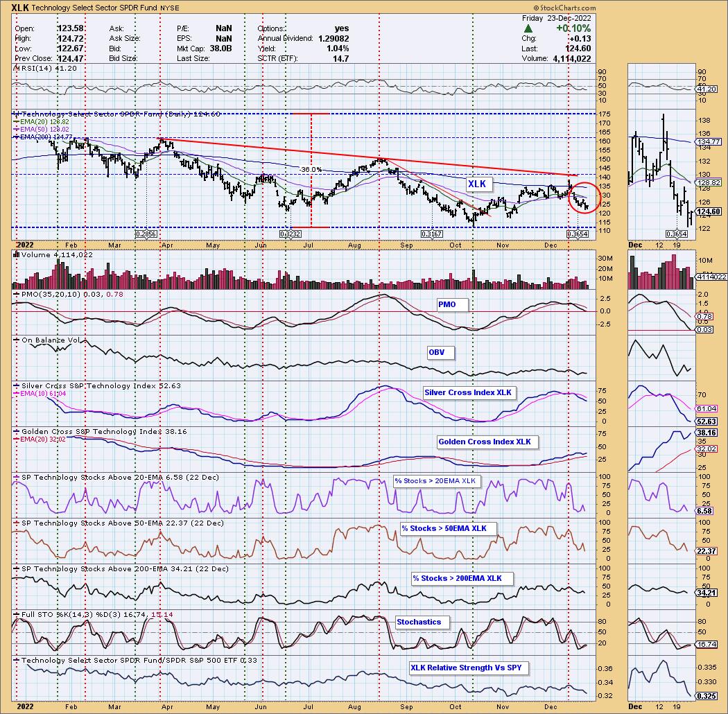Select the High value 124.72
Image resolution: width=728 pixels, height=714 pixels.
pyautogui.click(x=70, y=39)
